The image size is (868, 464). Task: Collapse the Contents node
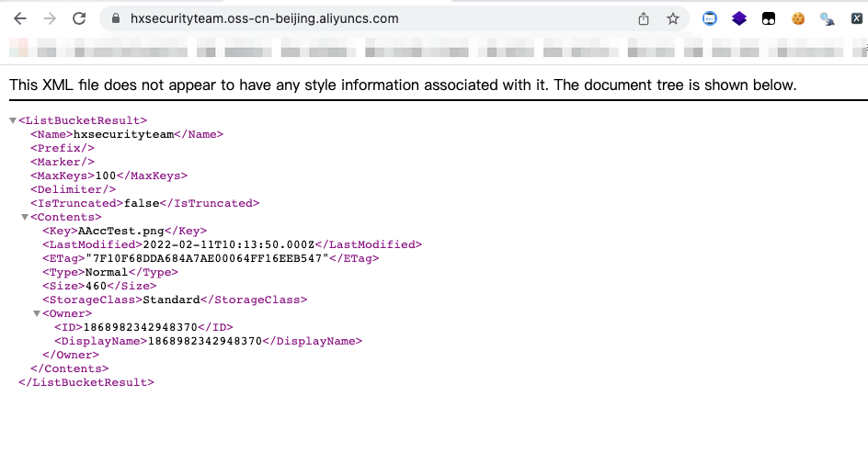pos(24,218)
